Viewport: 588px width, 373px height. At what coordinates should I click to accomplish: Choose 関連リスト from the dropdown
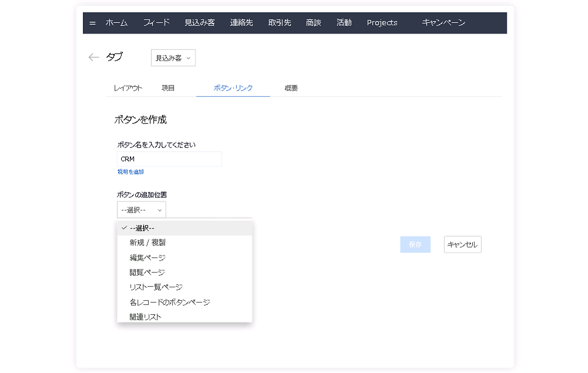[185, 317]
